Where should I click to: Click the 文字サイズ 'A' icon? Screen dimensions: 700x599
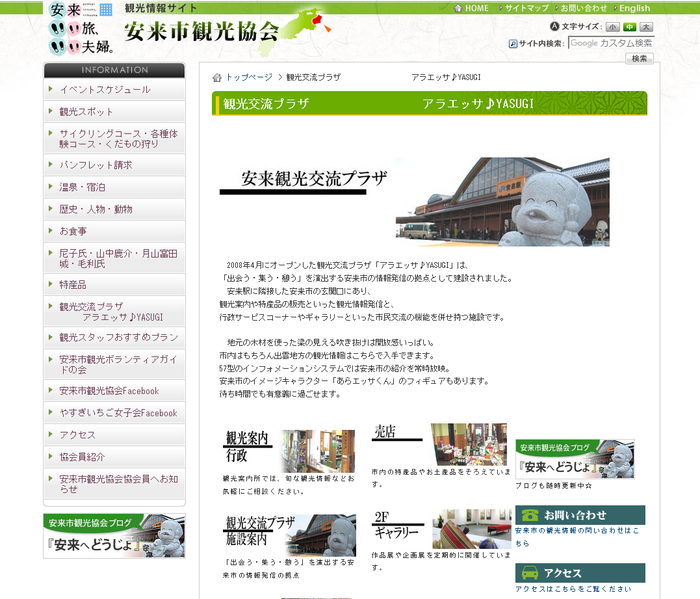(x=554, y=27)
